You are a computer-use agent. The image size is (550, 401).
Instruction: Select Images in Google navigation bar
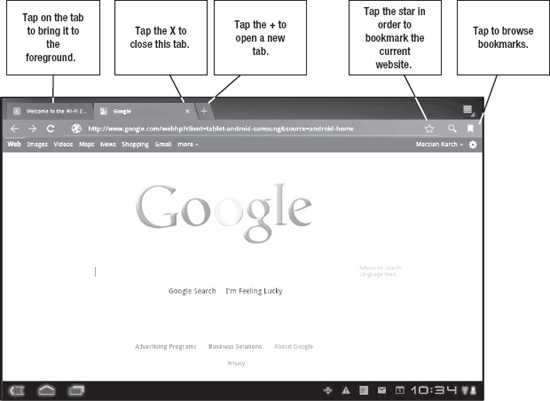click(x=37, y=144)
